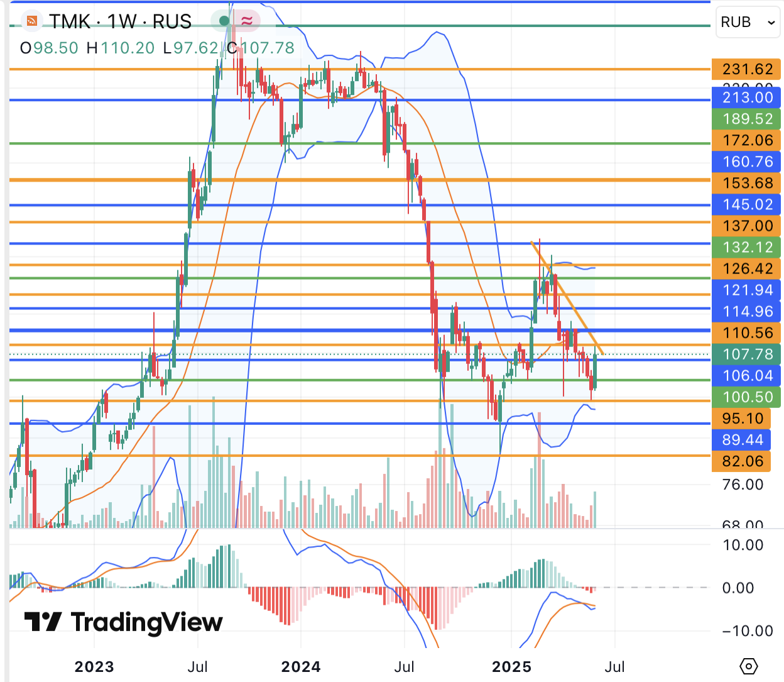The height and width of the screenshot is (682, 784).
Task: Click the closing price value 107.78
Action: [268, 48]
